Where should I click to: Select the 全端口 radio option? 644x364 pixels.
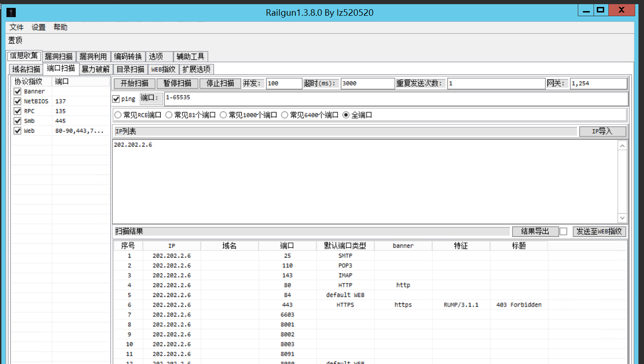coord(357,115)
